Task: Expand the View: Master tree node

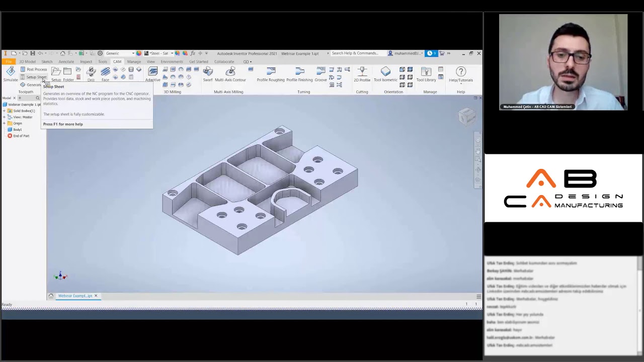Action: click(5, 117)
